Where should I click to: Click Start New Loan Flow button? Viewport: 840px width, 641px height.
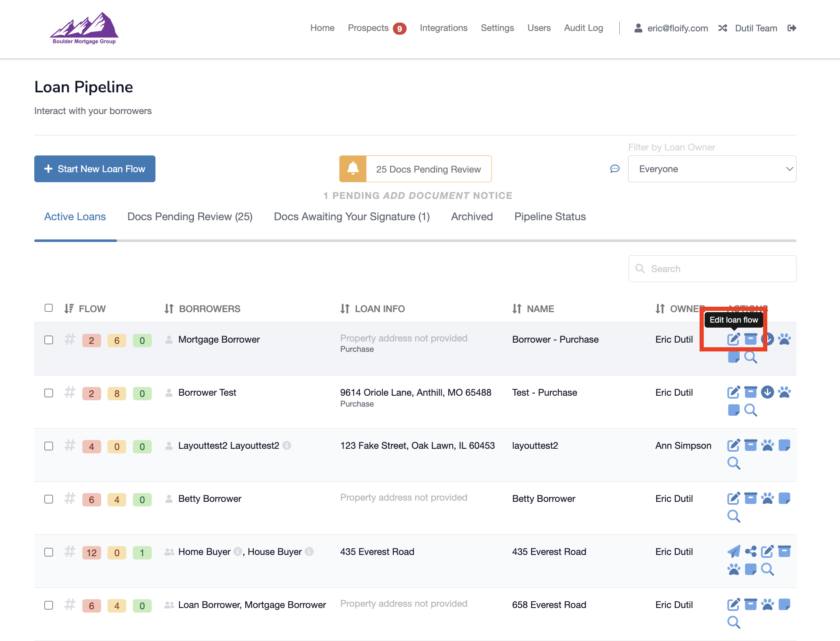click(x=95, y=169)
